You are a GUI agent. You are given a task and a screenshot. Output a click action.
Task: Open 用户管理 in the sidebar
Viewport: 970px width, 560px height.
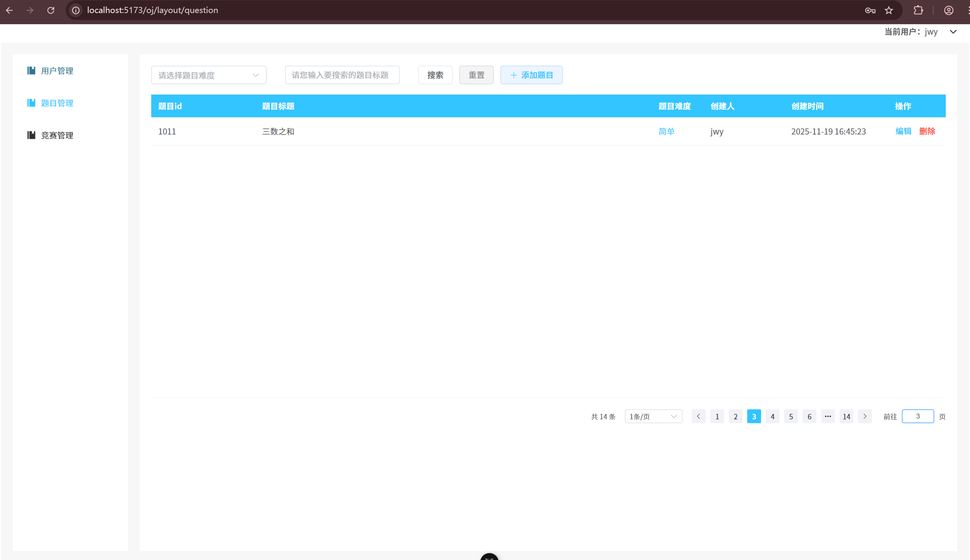coord(57,71)
